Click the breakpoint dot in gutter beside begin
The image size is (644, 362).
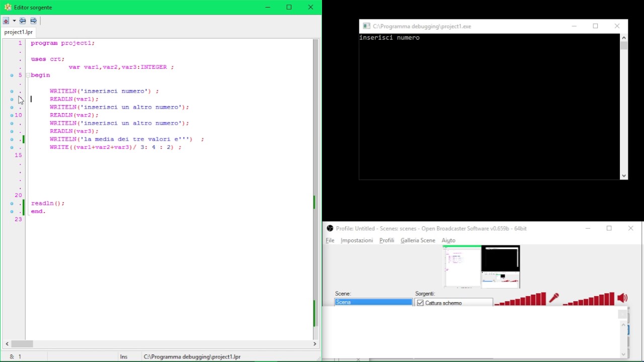pyautogui.click(x=12, y=75)
